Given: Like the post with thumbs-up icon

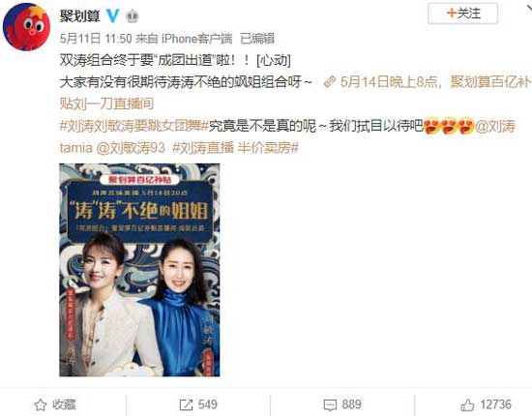Looking at the screenshot, I should point(467,404).
